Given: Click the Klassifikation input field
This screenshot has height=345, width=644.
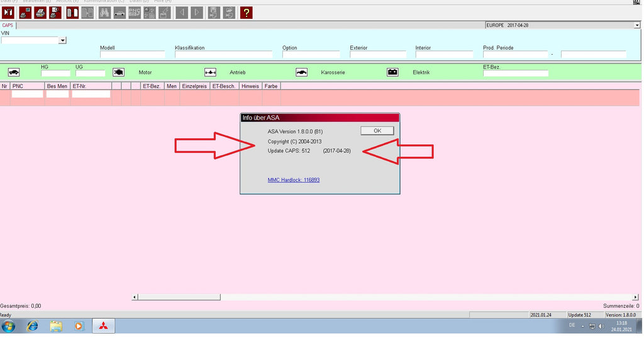Looking at the screenshot, I should 223,55.
